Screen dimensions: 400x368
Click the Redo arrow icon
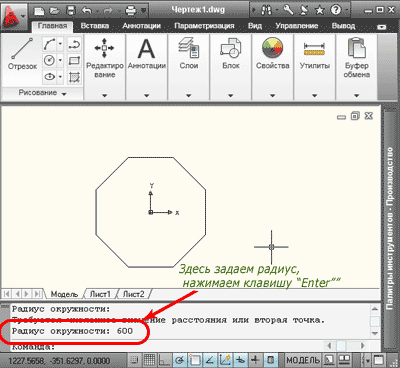108,11
